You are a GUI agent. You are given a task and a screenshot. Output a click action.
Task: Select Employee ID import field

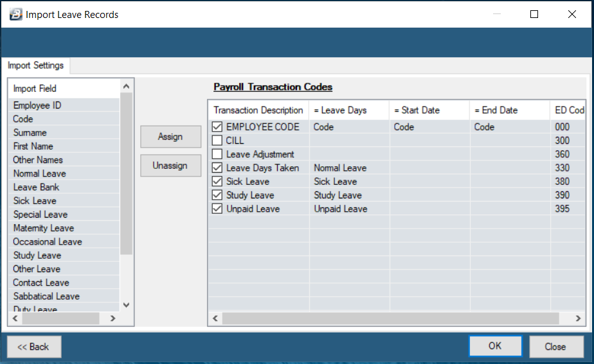pos(64,105)
